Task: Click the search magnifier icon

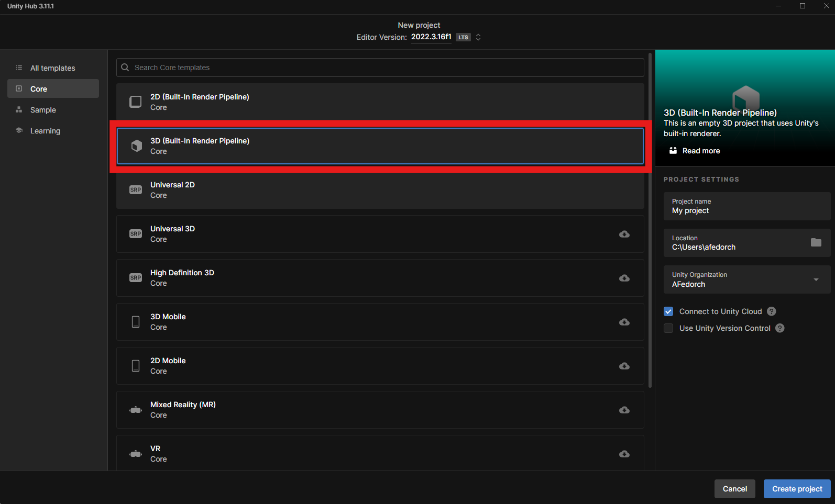Action: [125, 68]
